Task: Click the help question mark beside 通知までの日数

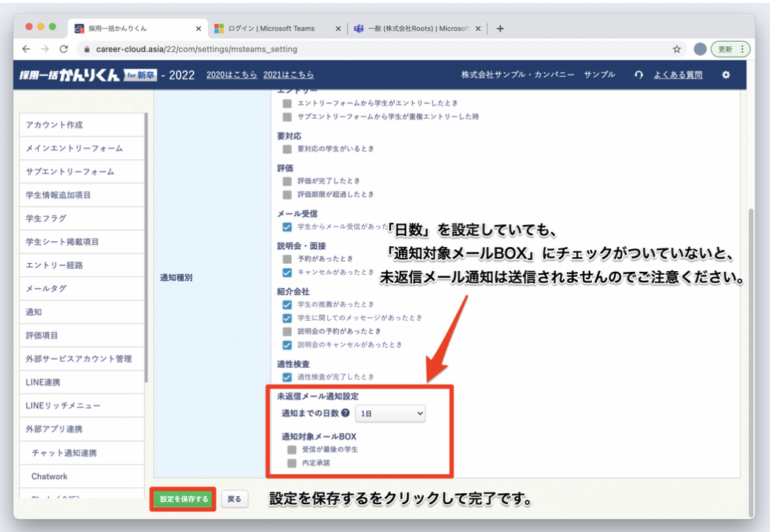Action: (x=345, y=413)
